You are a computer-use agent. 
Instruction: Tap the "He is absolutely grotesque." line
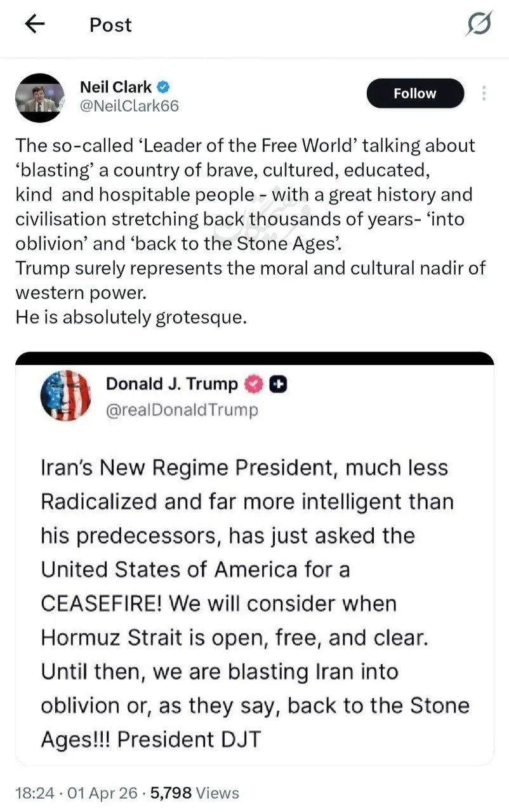click(131, 317)
